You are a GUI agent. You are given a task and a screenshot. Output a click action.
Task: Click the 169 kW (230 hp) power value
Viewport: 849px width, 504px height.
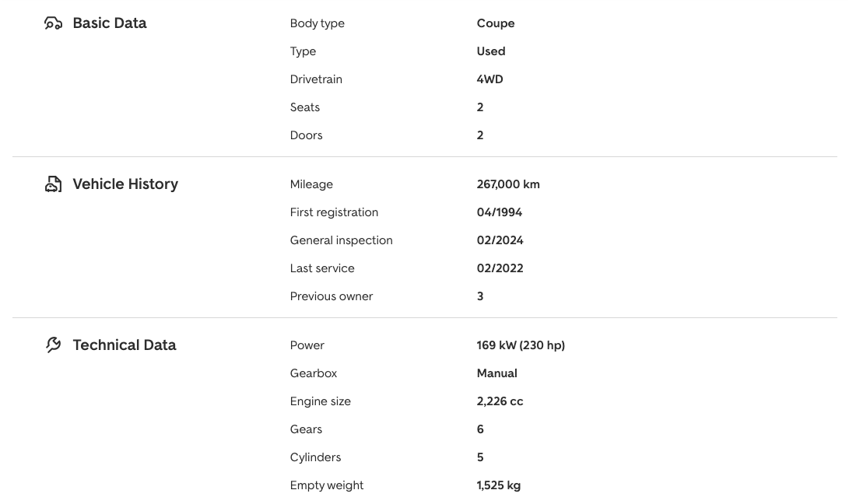coord(521,345)
